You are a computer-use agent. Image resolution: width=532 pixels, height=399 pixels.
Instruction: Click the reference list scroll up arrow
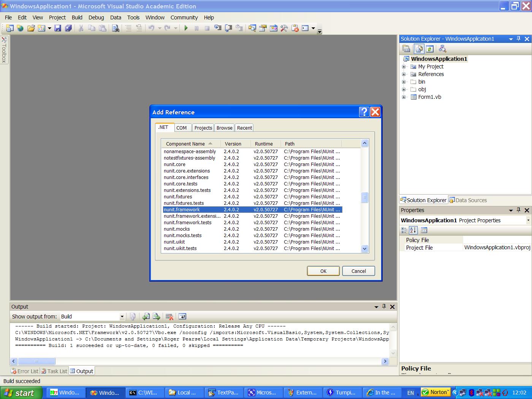tap(364, 143)
